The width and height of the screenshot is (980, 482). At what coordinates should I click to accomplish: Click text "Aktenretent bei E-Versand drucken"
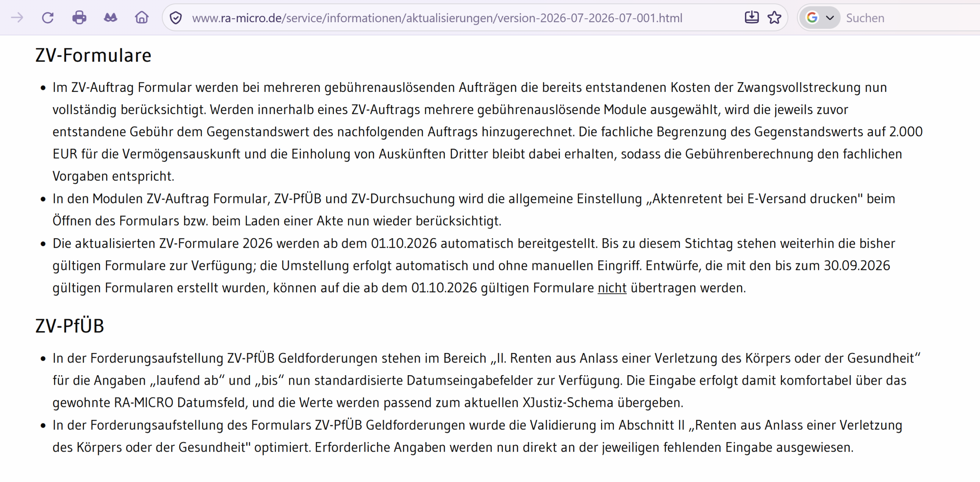pos(755,199)
